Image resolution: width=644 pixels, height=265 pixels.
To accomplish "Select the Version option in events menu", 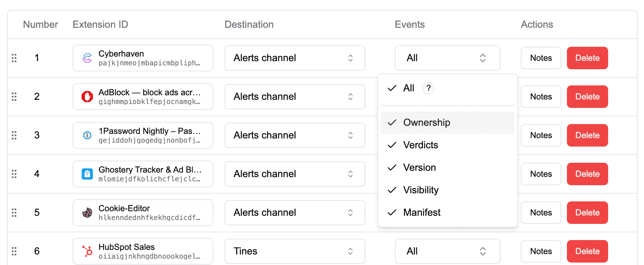I will tap(447, 168).
